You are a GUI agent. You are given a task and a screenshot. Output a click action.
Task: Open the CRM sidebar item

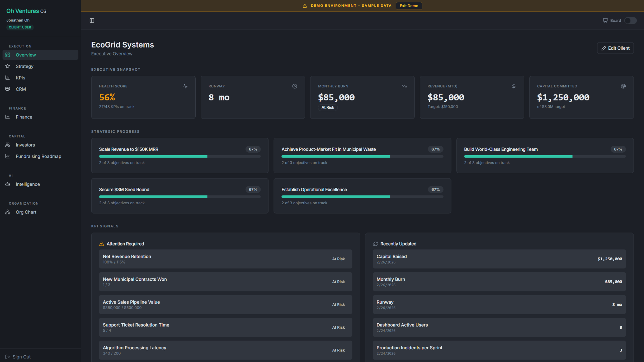coord(21,89)
